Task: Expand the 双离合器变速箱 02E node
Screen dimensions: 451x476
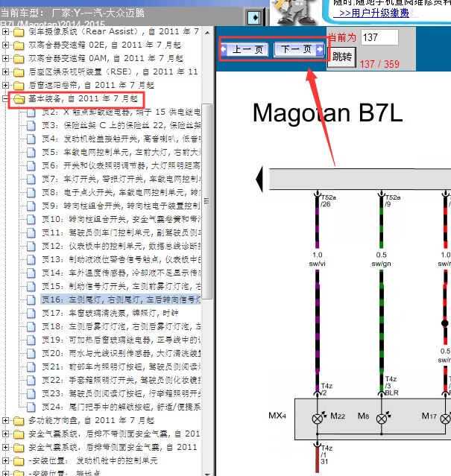Action: (5, 45)
